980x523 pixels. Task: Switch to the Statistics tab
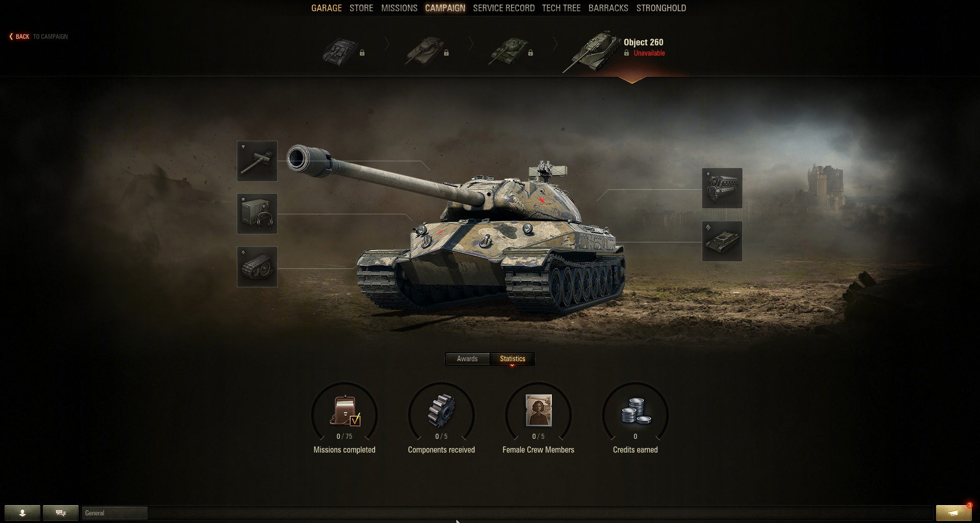tap(512, 359)
